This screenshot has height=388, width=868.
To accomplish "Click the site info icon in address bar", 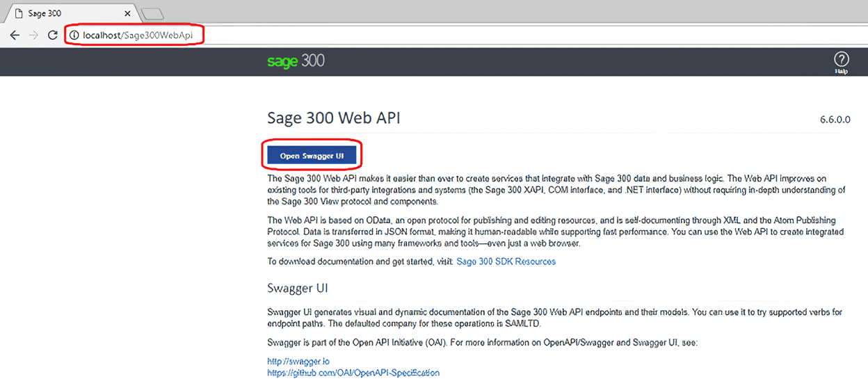I will (74, 35).
